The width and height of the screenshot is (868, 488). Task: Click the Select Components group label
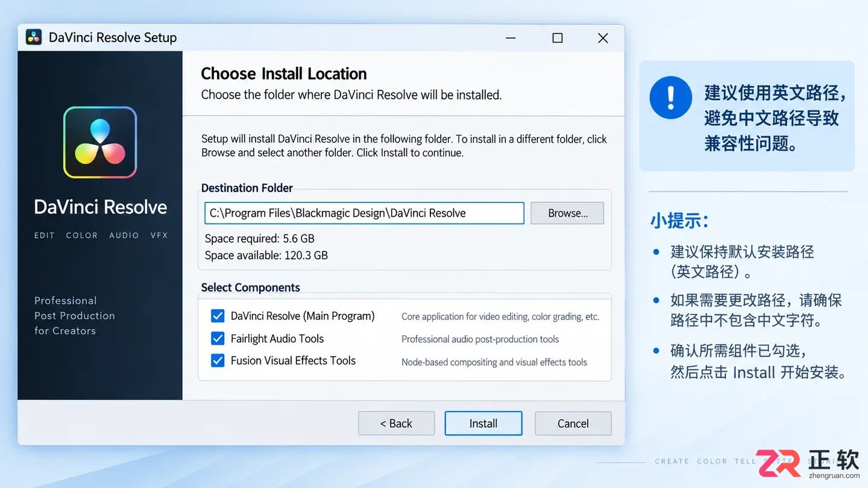click(x=251, y=288)
